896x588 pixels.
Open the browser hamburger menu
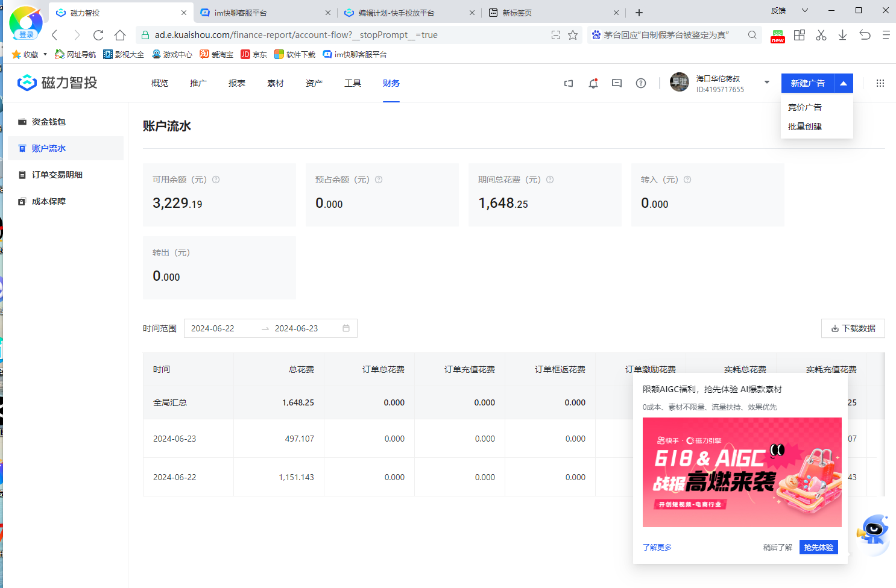886,35
